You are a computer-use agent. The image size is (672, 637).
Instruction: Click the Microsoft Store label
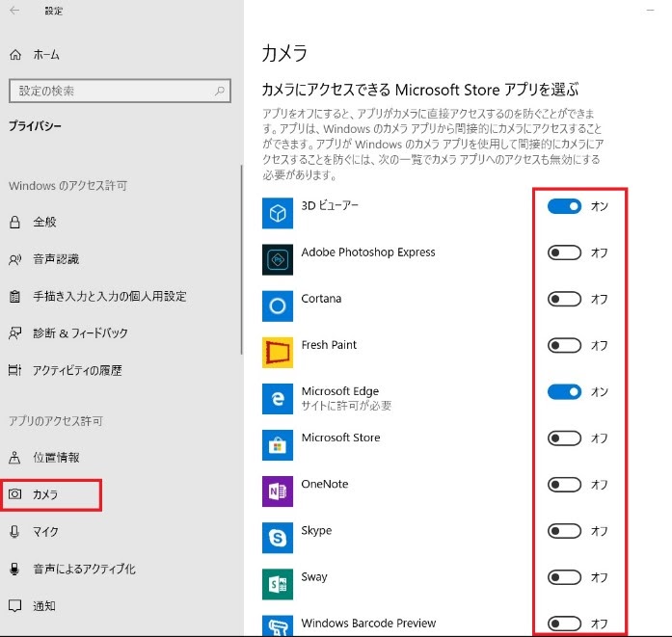point(340,438)
